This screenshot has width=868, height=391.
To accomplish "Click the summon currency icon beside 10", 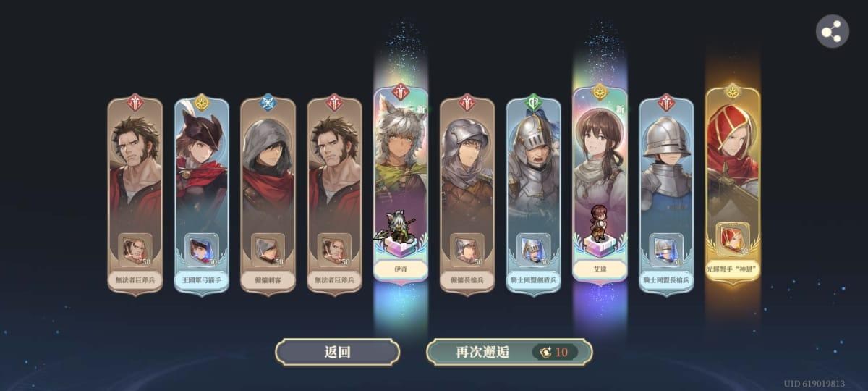I will click(545, 352).
